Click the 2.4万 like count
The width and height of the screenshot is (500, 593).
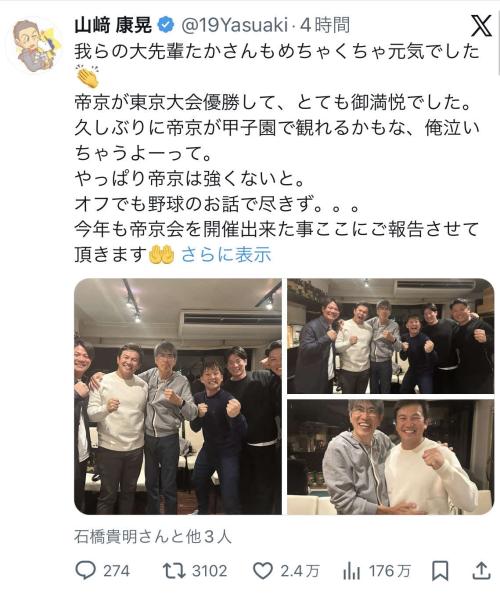300,571
